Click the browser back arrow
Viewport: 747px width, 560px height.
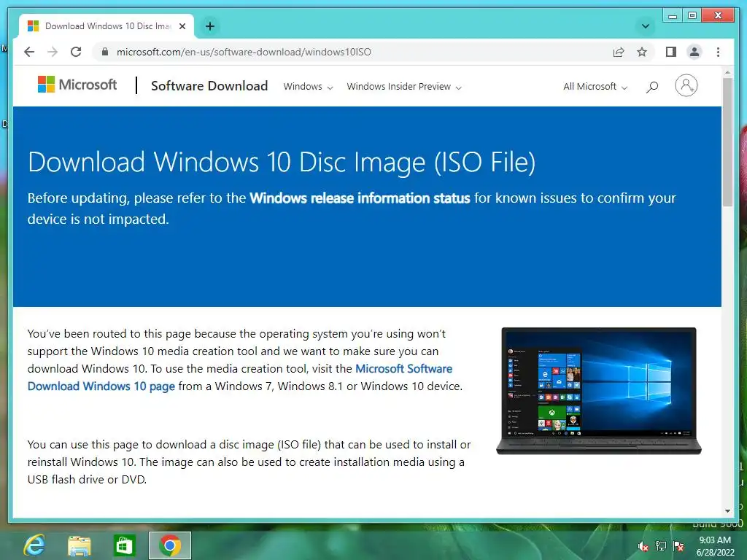point(29,52)
